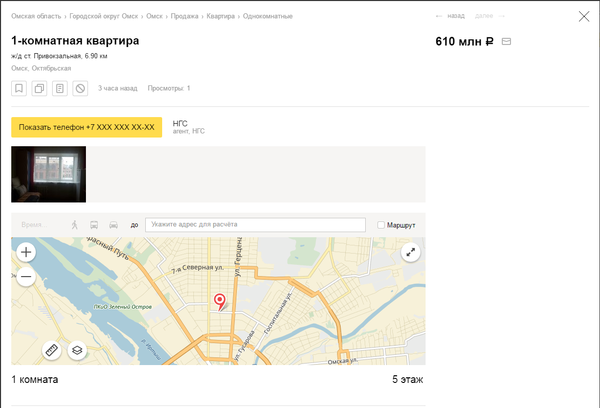Zoom in on the map
Screen dimensions: 600x408
coord(26,252)
